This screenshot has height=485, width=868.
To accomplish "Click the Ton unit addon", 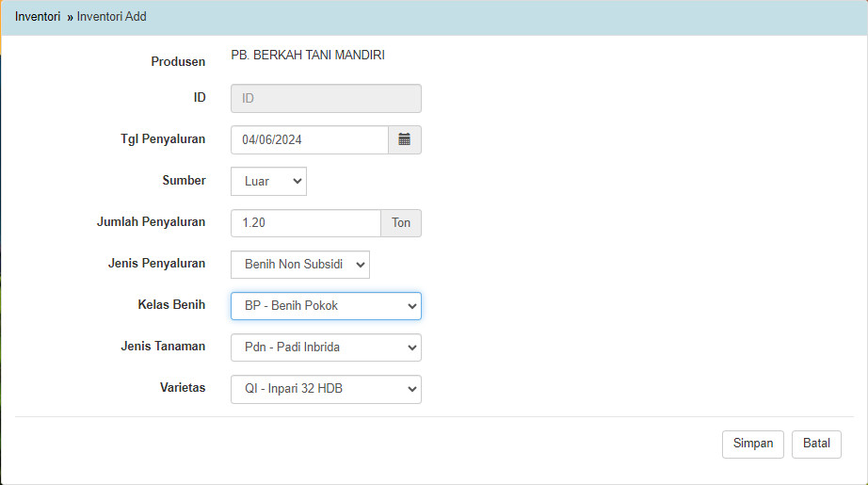I will 401,222.
